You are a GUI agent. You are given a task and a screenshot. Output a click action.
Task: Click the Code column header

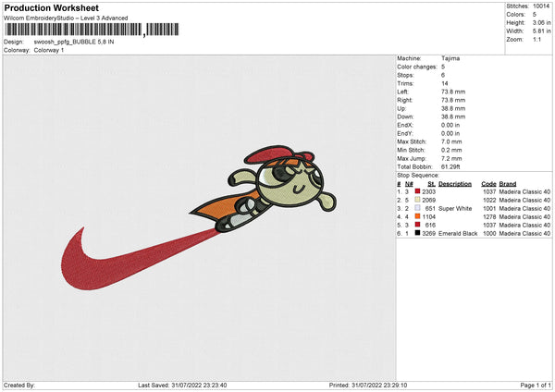coord(488,184)
